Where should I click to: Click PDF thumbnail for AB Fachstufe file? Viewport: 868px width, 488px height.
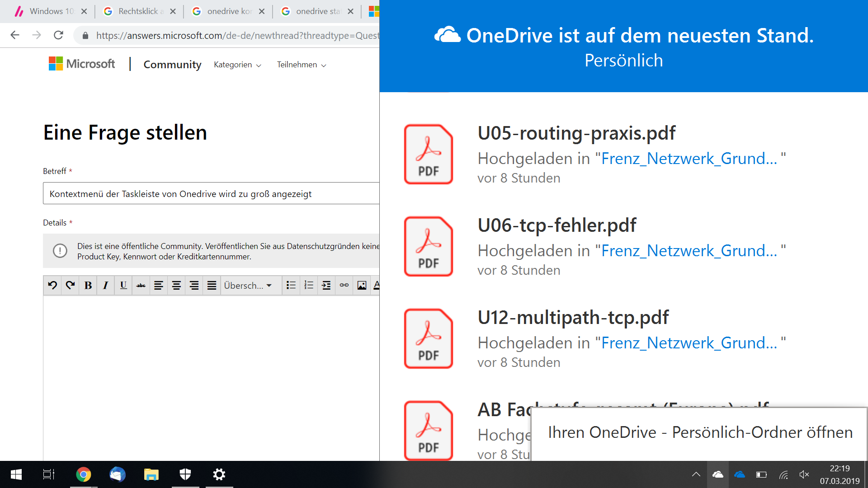[429, 431]
